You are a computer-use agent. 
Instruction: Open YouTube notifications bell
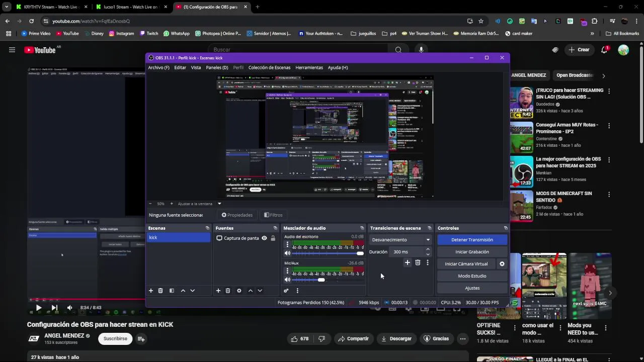pyautogui.click(x=604, y=50)
